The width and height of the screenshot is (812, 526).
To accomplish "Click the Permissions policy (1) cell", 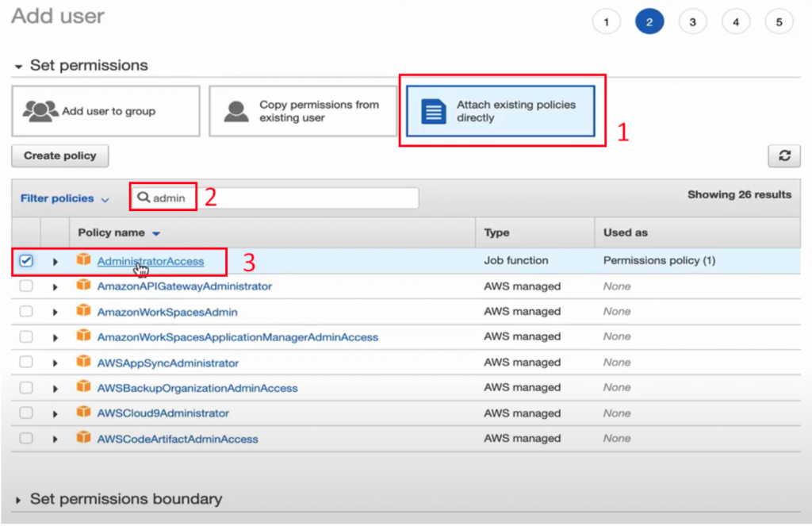I will coord(659,260).
